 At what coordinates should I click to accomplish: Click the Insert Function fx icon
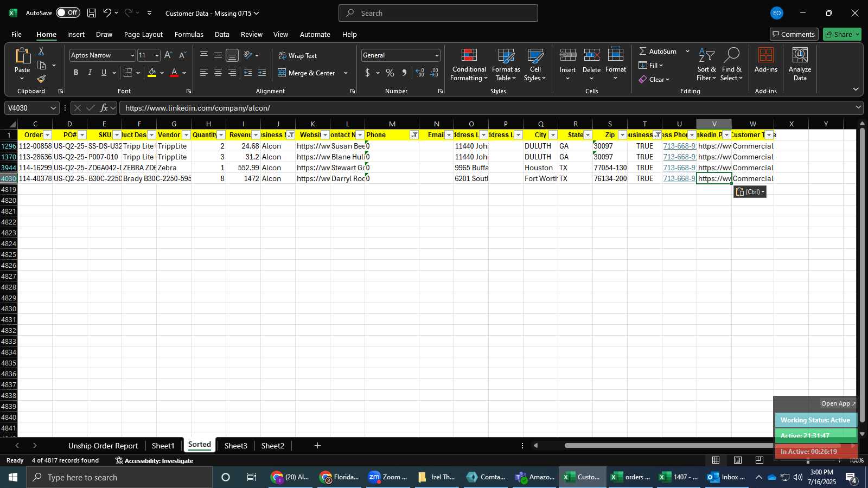(104, 108)
